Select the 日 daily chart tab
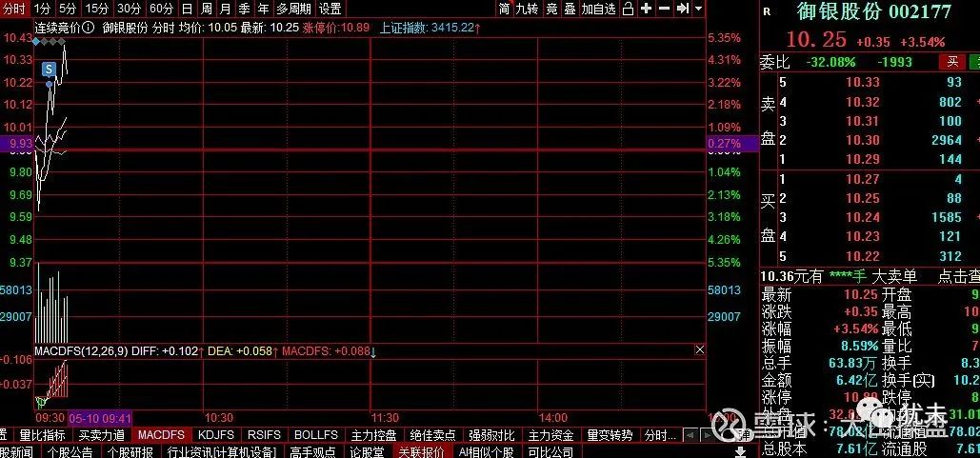The width and height of the screenshot is (980, 458). coord(187,9)
